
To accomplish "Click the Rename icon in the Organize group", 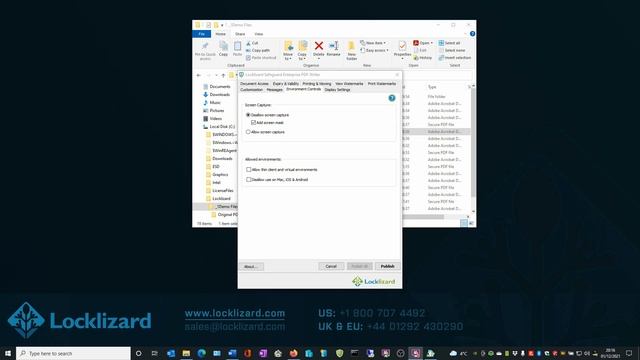I will pos(333,46).
